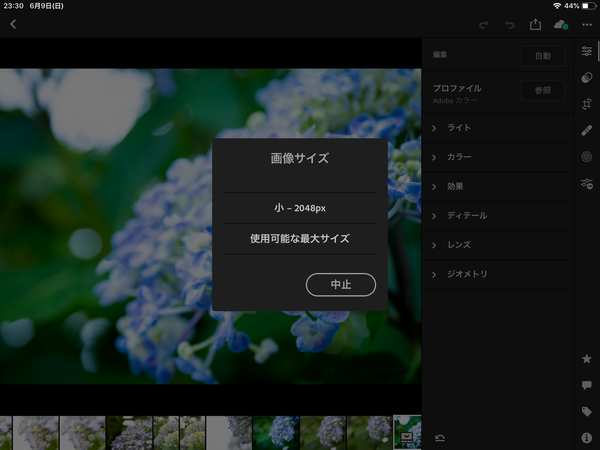
Task: Open the star rating panel icon
Action: (587, 359)
